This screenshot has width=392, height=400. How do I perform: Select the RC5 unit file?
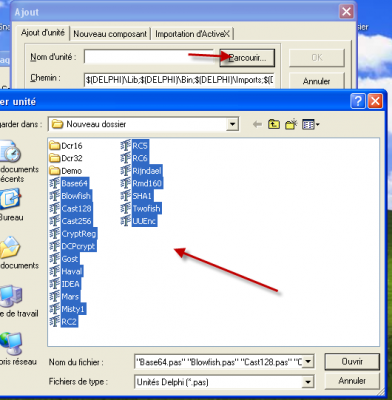click(135, 146)
